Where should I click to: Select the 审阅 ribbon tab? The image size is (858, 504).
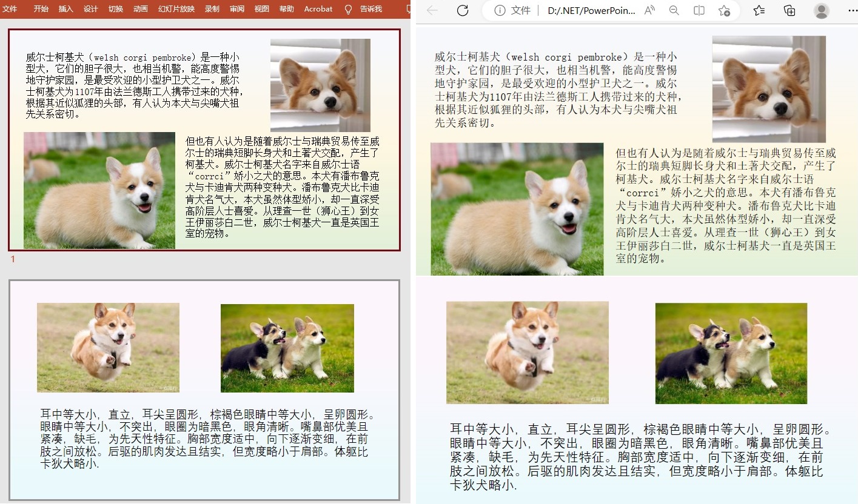237,9
